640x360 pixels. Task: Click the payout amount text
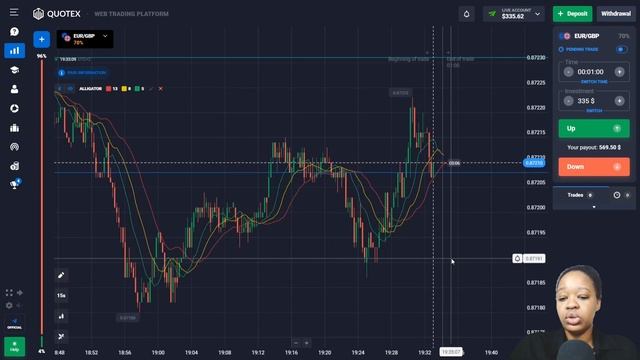610,147
